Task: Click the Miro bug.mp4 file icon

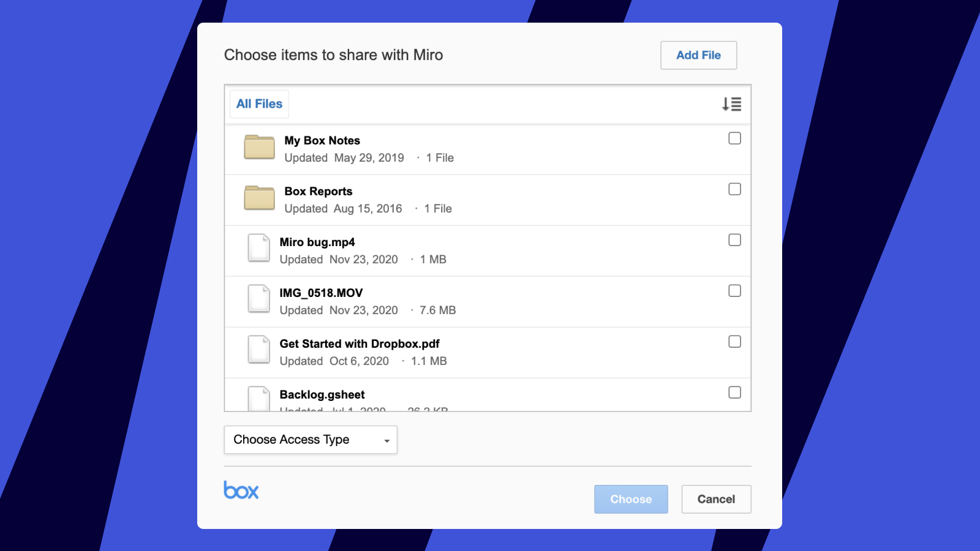Action: pyautogui.click(x=258, y=248)
